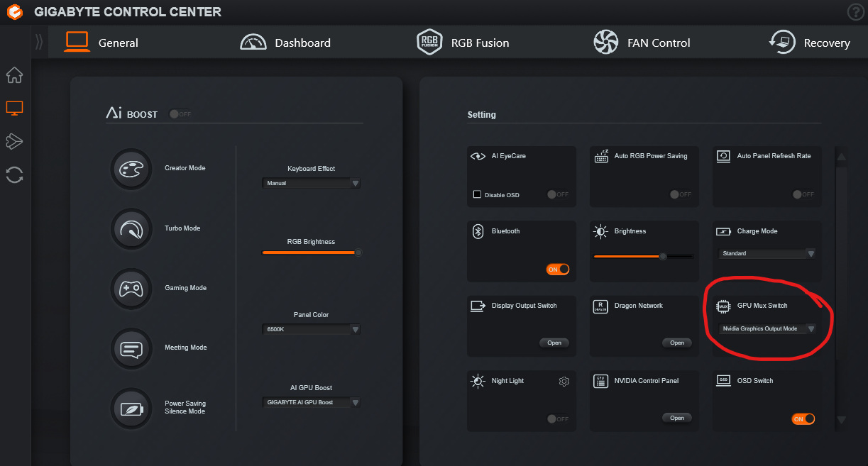Open the Charge Mode dropdown
This screenshot has height=466, width=868.
(x=767, y=254)
